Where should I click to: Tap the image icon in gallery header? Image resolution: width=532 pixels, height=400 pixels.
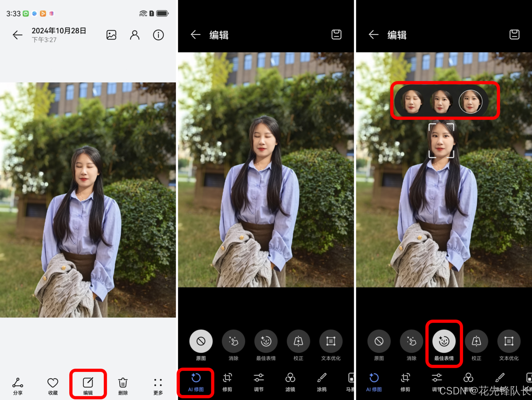111,35
